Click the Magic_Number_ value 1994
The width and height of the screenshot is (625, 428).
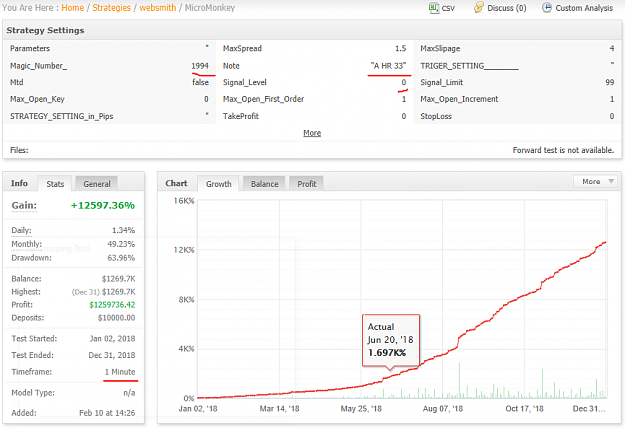click(x=200, y=66)
